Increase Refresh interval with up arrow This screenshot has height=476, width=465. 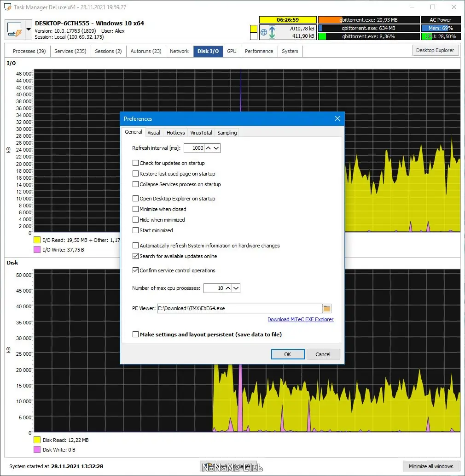[209, 148]
